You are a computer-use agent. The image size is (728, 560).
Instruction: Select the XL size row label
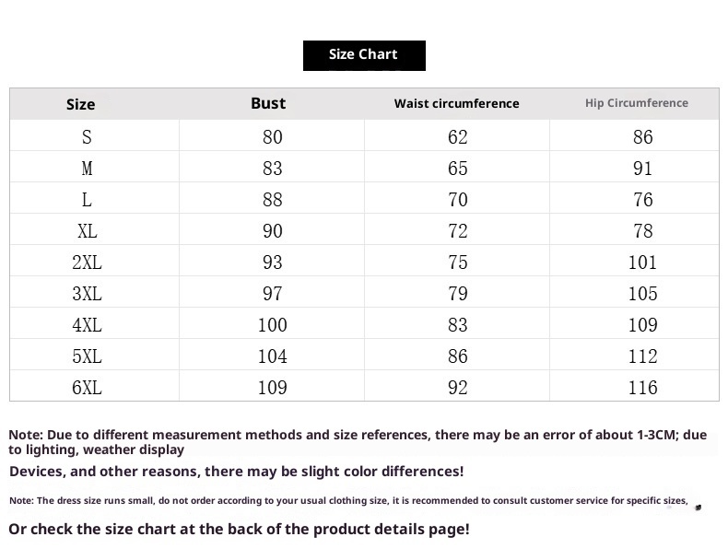point(87,231)
